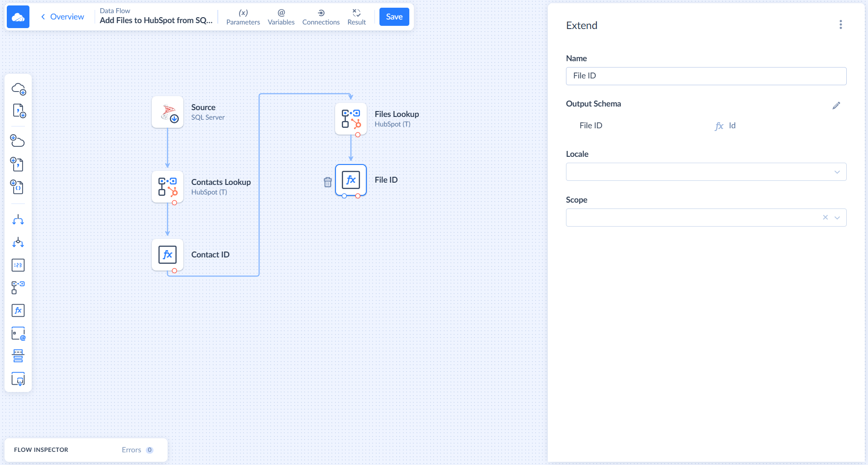The height and width of the screenshot is (465, 868).
Task: Click the Skyvia cloud logo icon
Action: (x=18, y=17)
